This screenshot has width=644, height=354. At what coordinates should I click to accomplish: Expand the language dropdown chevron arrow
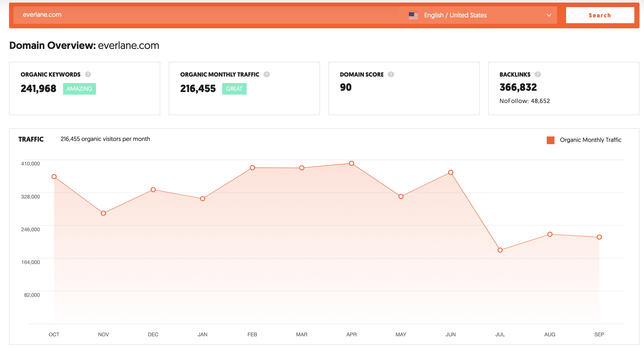point(549,15)
